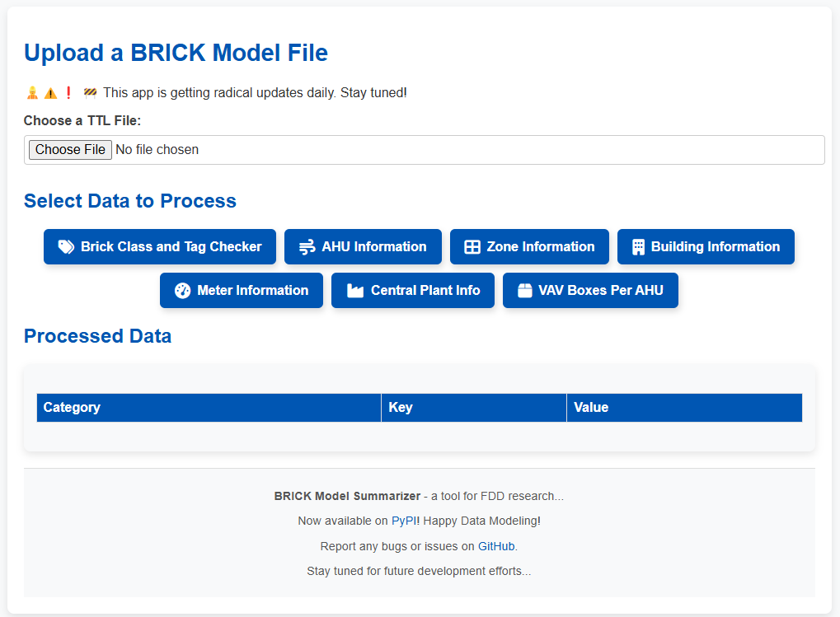840x617 pixels.
Task: Click the red exclamation emoji in the update notice
Action: [x=68, y=92]
